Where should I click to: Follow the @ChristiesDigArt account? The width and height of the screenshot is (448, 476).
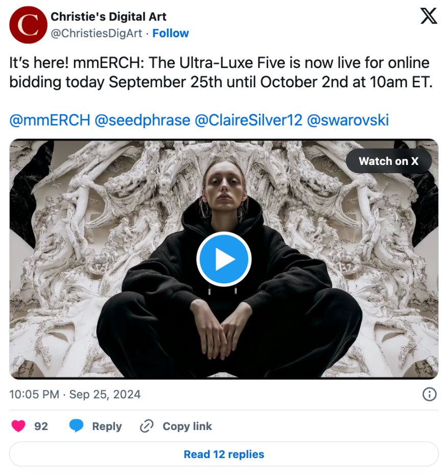(171, 33)
